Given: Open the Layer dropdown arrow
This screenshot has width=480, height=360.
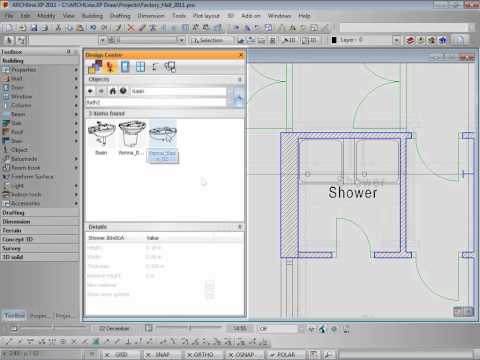Looking at the screenshot, I should (x=396, y=40).
